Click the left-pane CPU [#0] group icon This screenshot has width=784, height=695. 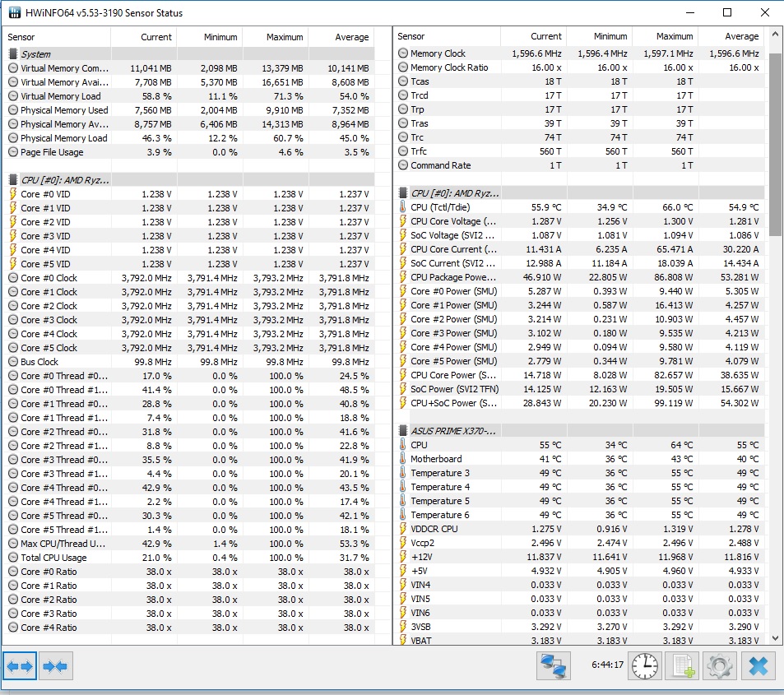13,179
